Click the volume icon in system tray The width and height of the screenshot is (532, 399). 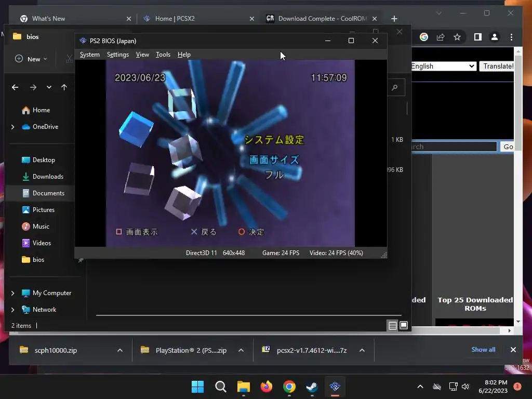pos(465,387)
